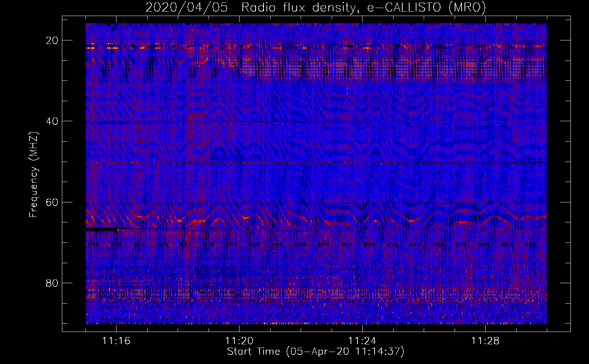Screen dimensions: 589x364
Task: Click the '60' frequency tick label
Action: (52, 202)
